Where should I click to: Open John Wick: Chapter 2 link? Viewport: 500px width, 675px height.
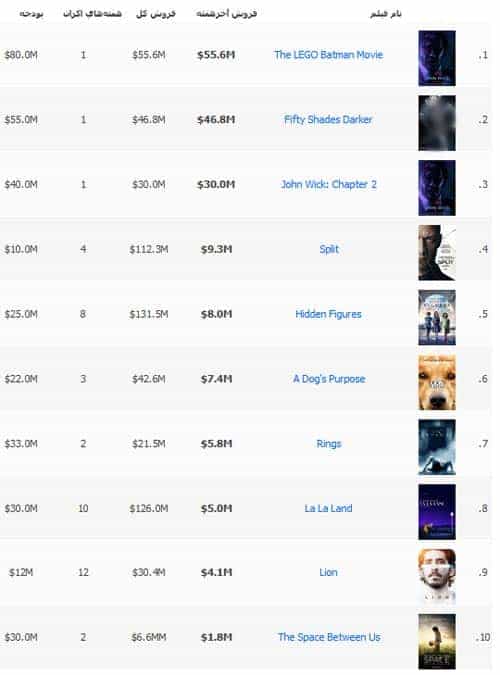click(329, 184)
